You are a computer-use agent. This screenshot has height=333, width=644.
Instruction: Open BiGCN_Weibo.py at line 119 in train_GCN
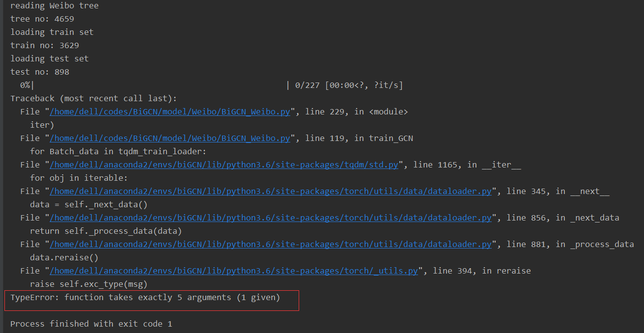click(170, 138)
